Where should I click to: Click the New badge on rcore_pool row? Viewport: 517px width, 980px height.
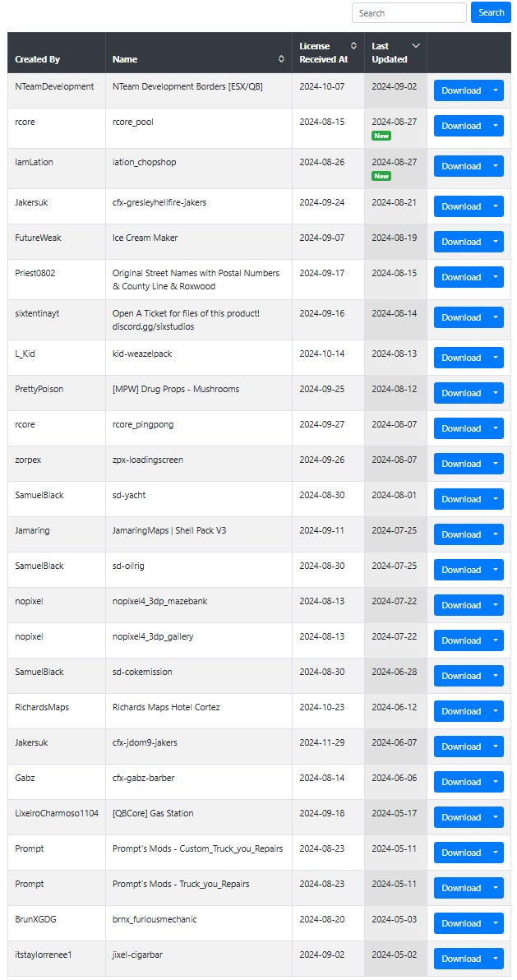click(x=381, y=136)
